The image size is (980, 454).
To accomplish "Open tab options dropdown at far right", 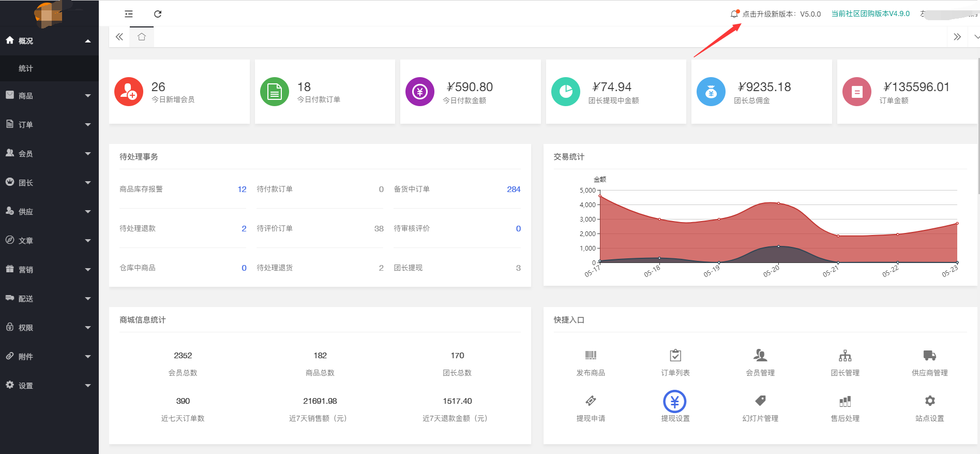I will 976,37.
